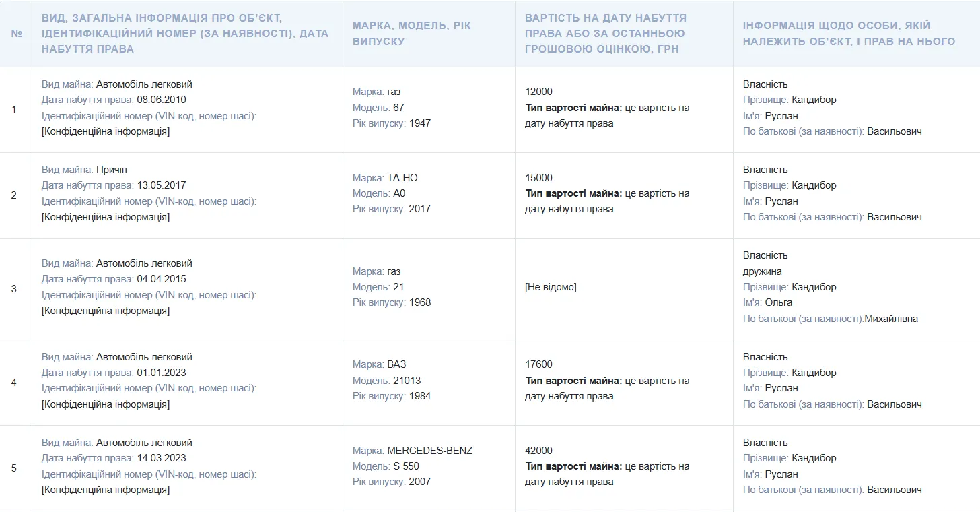Click the 'Вид, загальна інформація про об'єкт' header
Viewport: 980px width, 512px height.
pos(185,33)
